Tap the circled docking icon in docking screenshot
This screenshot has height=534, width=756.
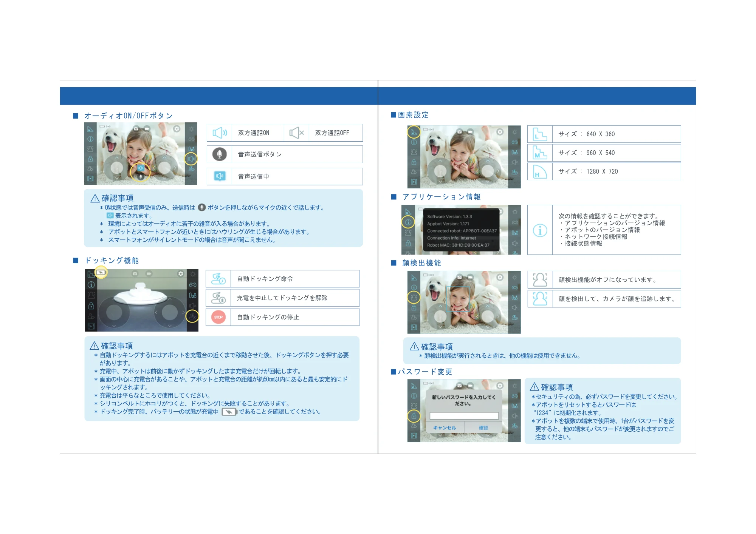click(192, 316)
